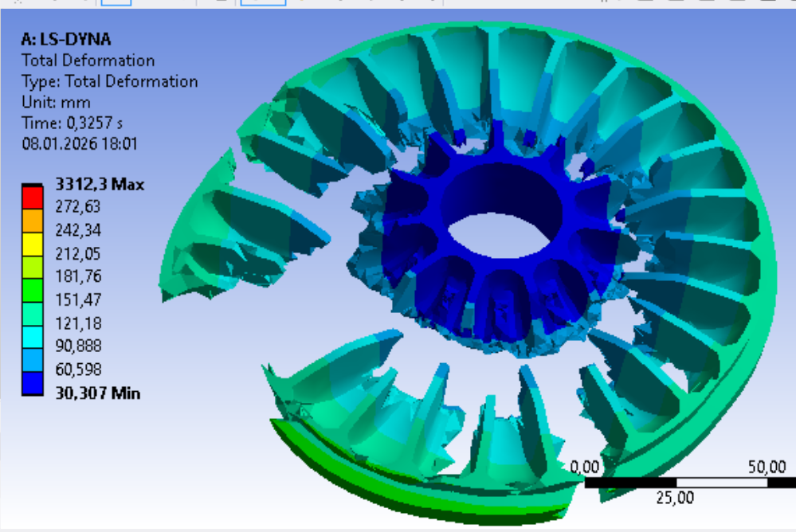Click the Type: Total Deformation line
The height and width of the screenshot is (532, 796).
(x=109, y=81)
